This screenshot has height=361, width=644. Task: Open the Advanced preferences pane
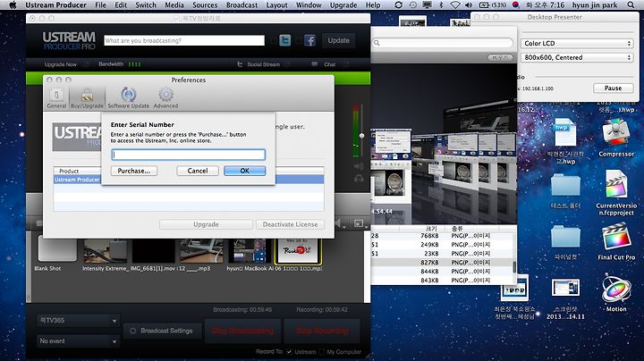point(165,98)
